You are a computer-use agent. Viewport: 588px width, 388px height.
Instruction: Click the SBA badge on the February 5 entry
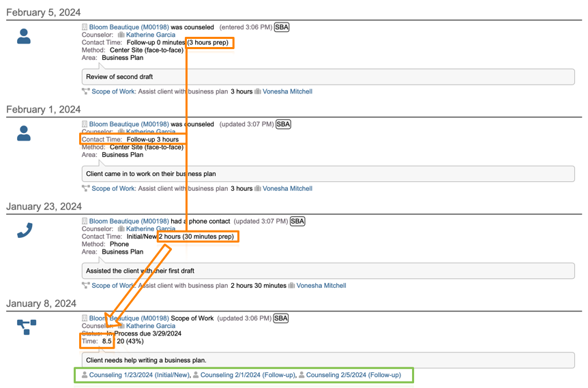(282, 27)
